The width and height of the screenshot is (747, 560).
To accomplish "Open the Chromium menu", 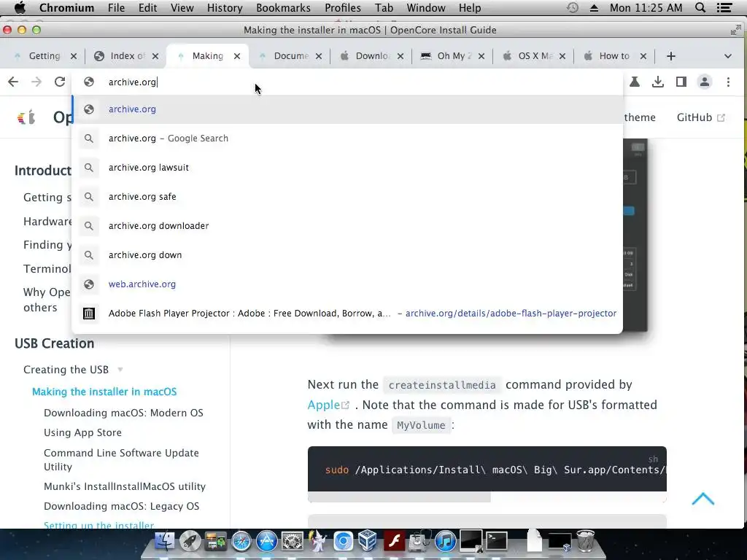I will click(66, 7).
